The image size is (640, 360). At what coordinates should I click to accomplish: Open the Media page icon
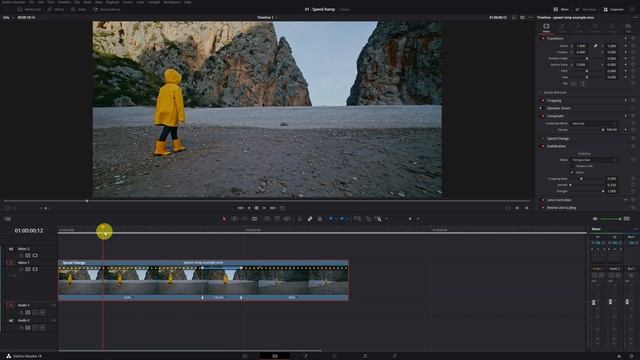[245, 356]
